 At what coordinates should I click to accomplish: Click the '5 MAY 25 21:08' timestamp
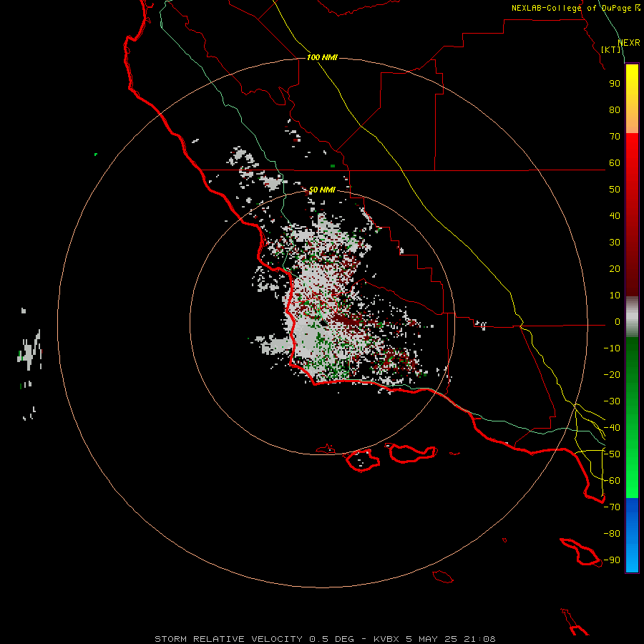pos(451,639)
